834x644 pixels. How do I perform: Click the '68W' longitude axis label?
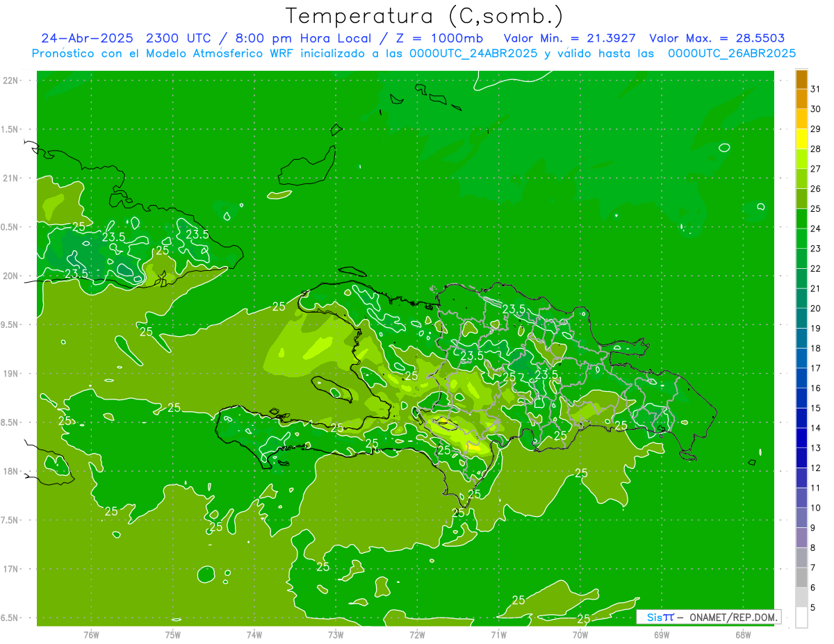743,634
